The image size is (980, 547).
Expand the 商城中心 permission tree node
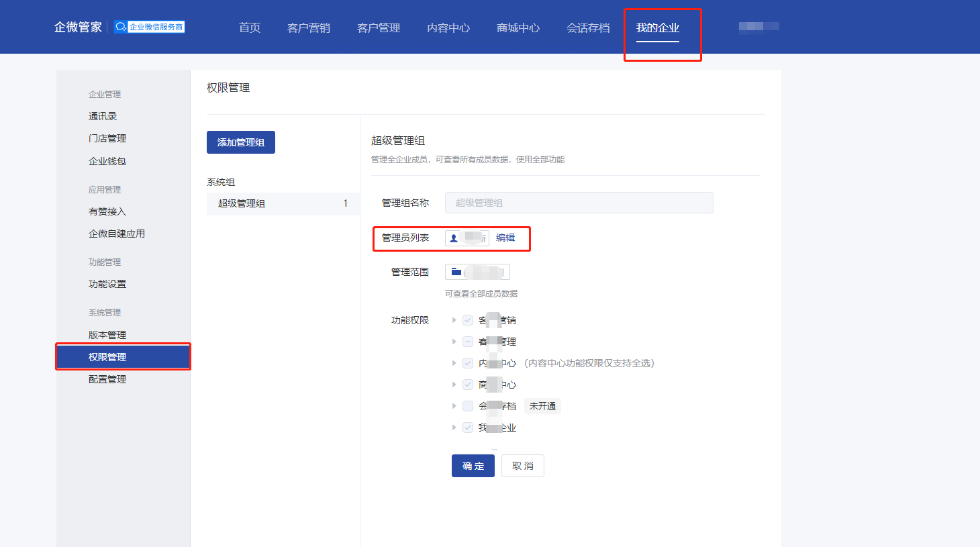[454, 385]
